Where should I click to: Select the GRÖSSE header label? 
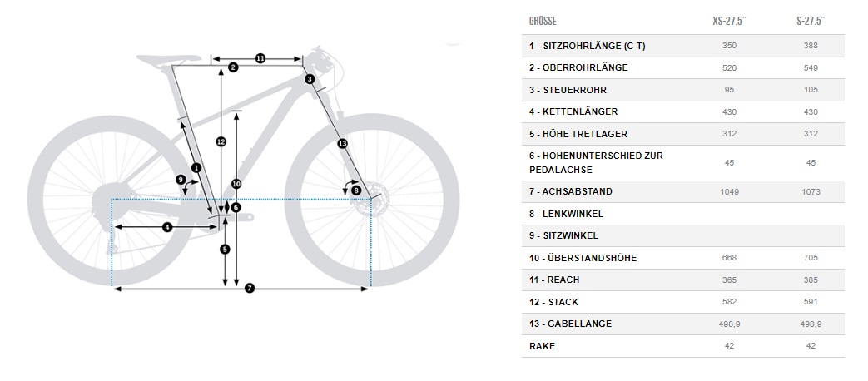(543, 21)
